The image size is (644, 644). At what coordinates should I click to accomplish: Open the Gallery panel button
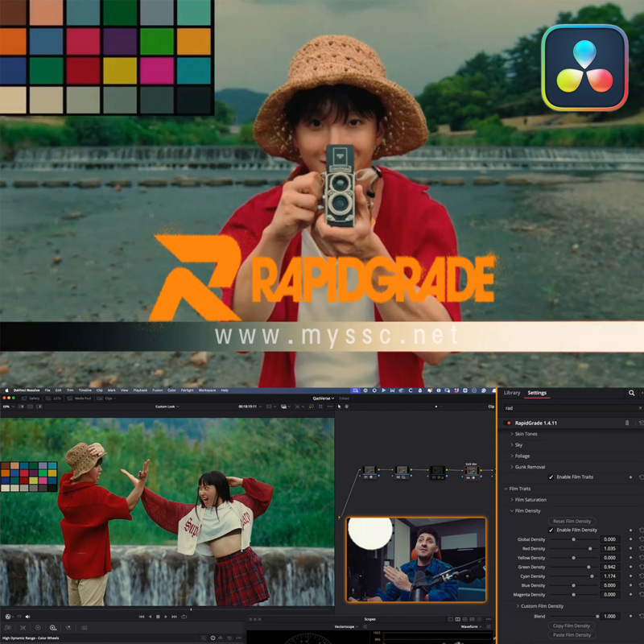[x=31, y=398]
